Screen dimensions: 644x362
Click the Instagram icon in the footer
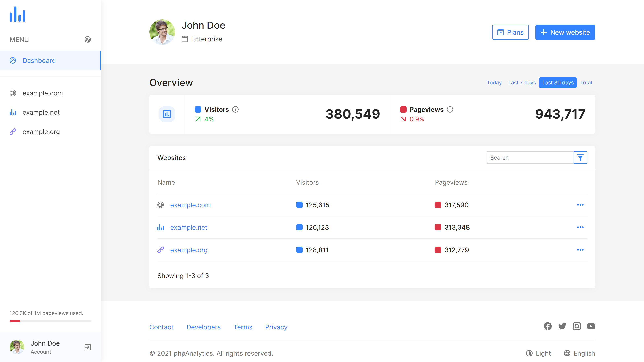[577, 326]
